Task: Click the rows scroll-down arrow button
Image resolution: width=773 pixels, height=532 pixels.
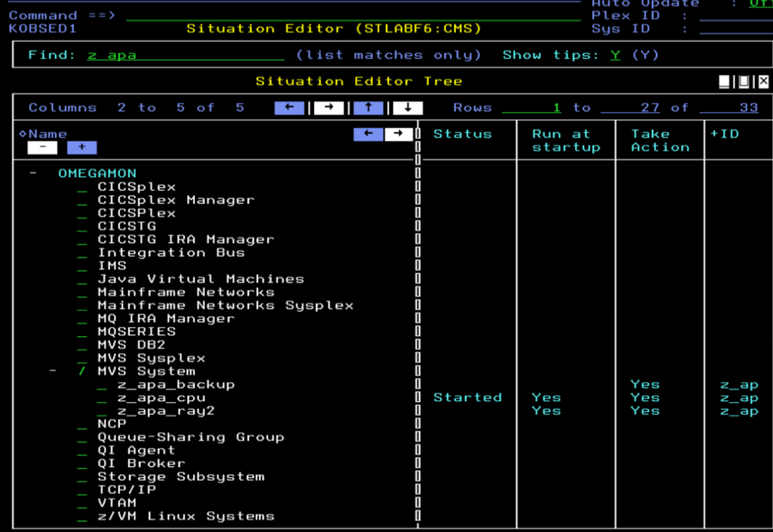Action: coord(407,107)
